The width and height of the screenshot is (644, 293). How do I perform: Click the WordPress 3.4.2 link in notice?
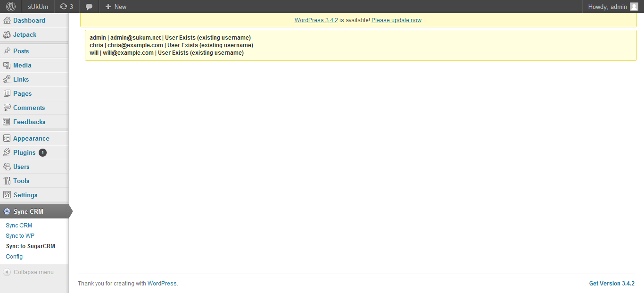[x=316, y=20]
